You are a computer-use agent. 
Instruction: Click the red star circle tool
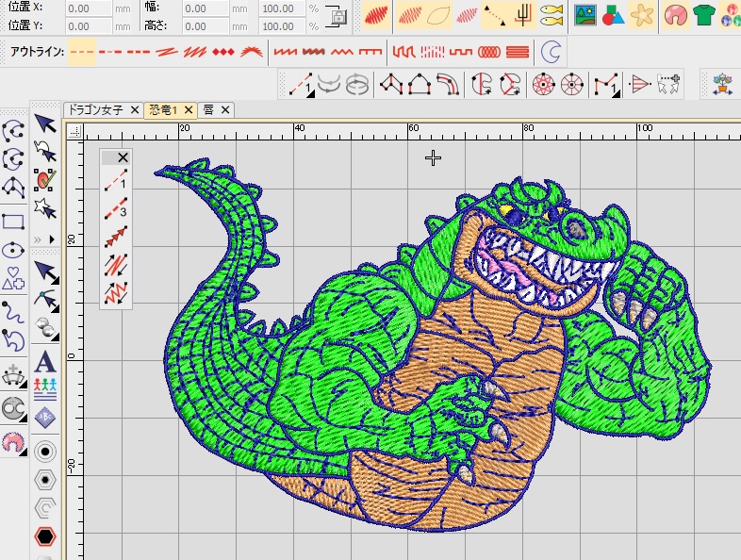(543, 85)
